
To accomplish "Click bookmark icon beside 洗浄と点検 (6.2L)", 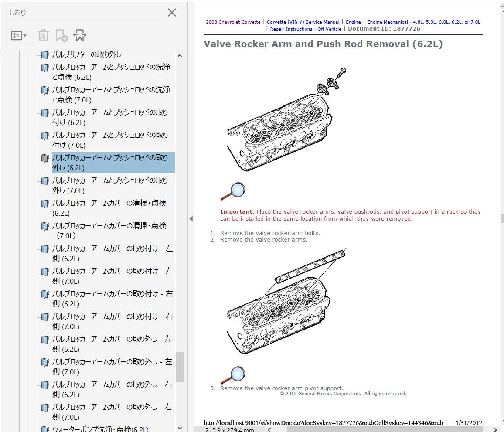I will [x=45, y=68].
